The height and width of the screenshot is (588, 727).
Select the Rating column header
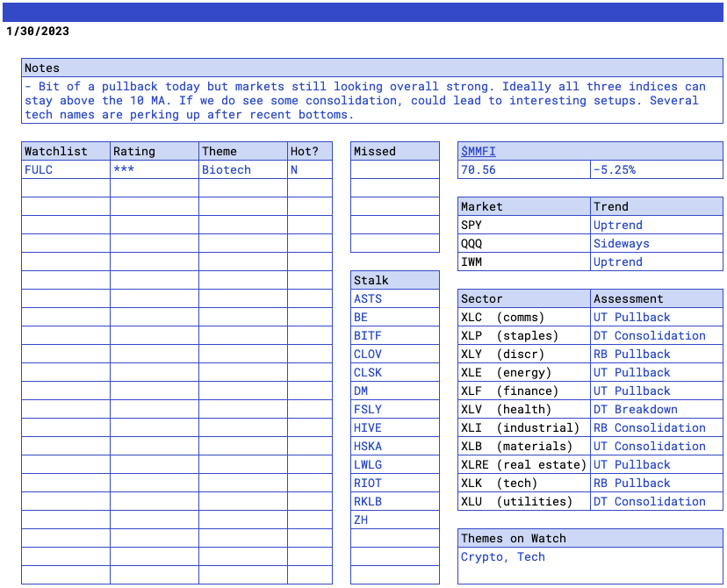155,151
